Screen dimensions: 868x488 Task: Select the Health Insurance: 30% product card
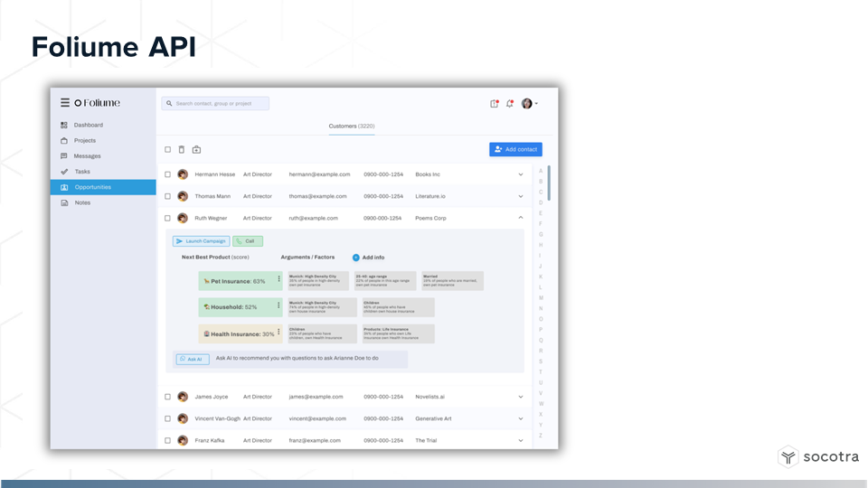click(x=241, y=333)
